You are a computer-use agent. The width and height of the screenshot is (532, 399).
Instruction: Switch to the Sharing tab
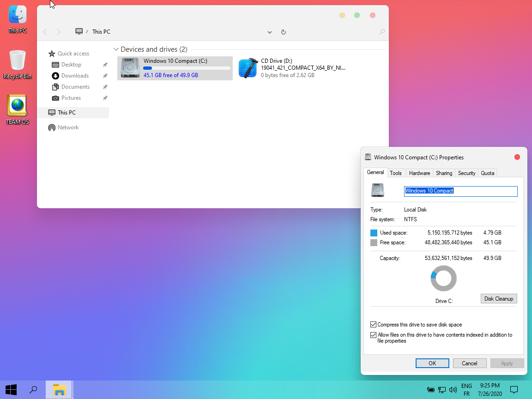click(444, 173)
